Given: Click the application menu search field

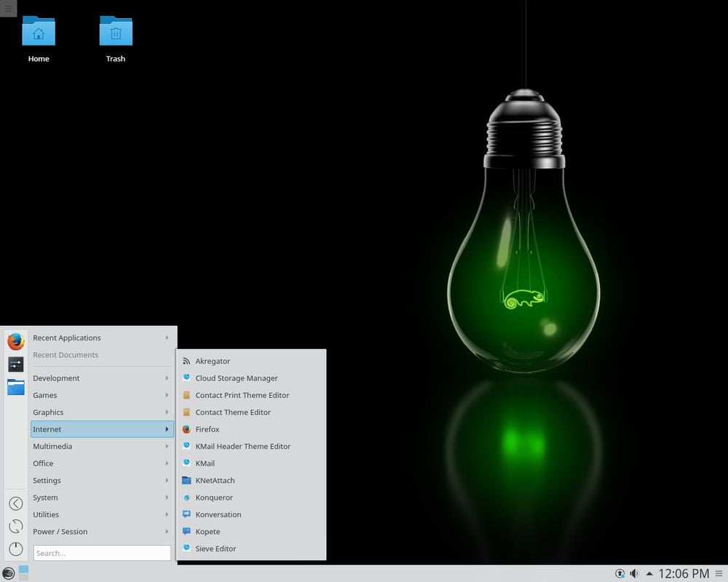Looking at the screenshot, I should point(101,553).
